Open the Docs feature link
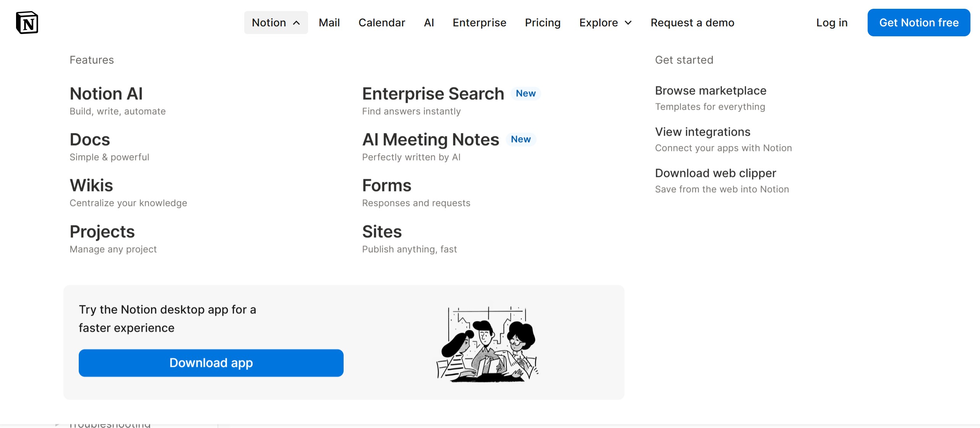 (109, 146)
